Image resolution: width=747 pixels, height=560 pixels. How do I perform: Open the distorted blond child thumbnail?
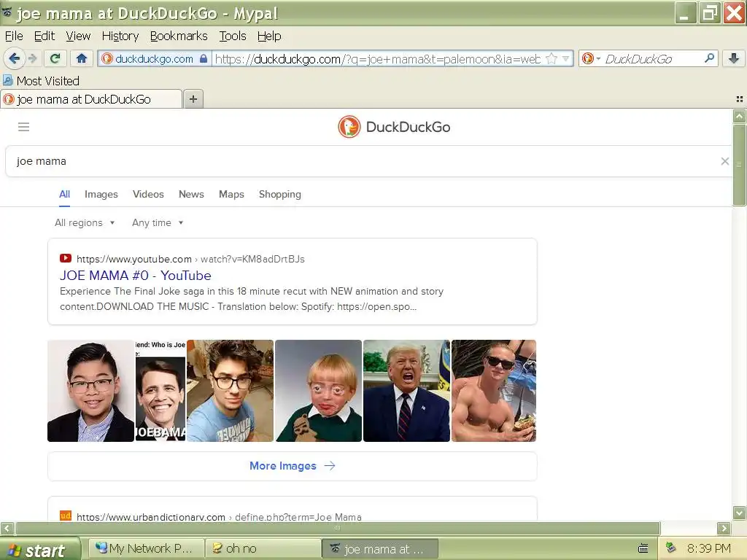[x=318, y=391]
